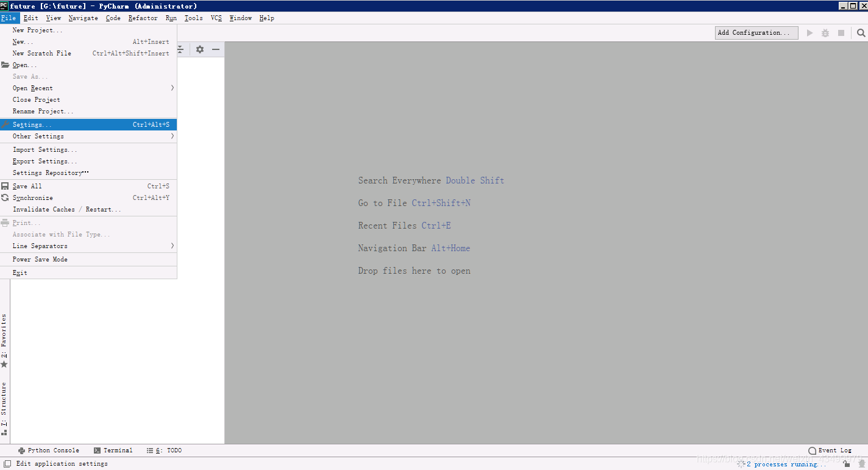
Task: Open the Navigate menu
Action: click(x=83, y=18)
